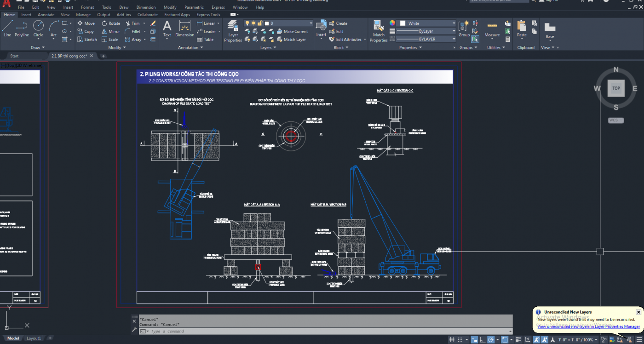Viewport: 644px width, 344px height.
Task: Toggle the drawing grid display in status bar
Action: (x=452, y=340)
